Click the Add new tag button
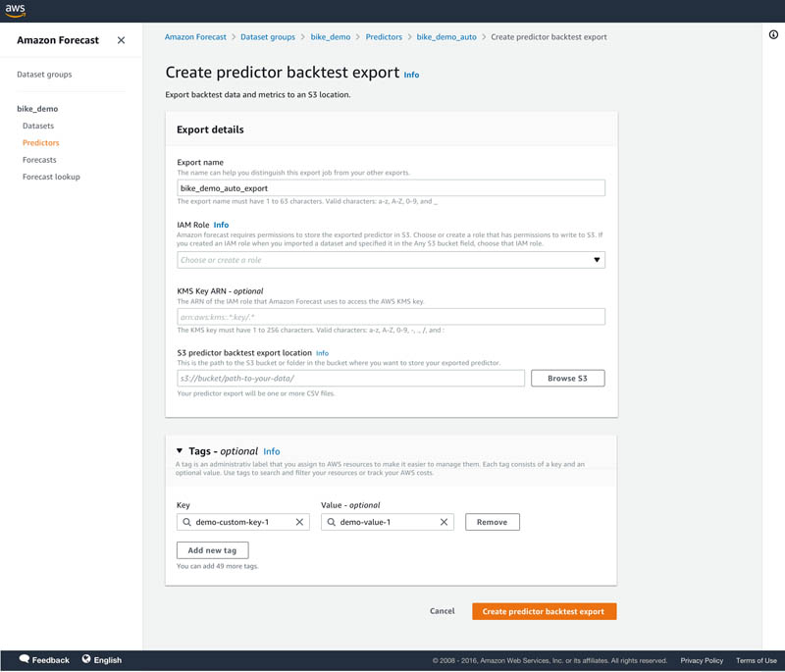Viewport: 785px width, 672px height. [x=212, y=550]
